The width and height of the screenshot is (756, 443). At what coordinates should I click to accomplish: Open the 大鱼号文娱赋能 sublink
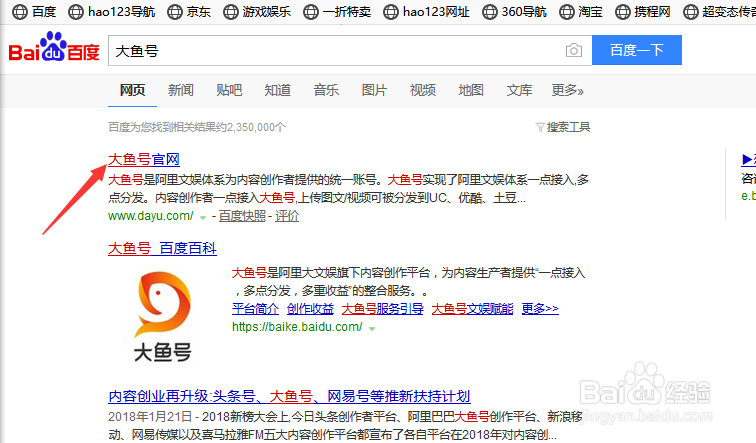click(472, 309)
